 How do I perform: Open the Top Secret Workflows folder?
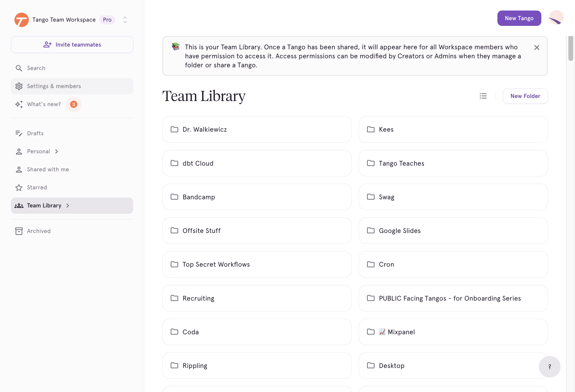pyautogui.click(x=257, y=265)
